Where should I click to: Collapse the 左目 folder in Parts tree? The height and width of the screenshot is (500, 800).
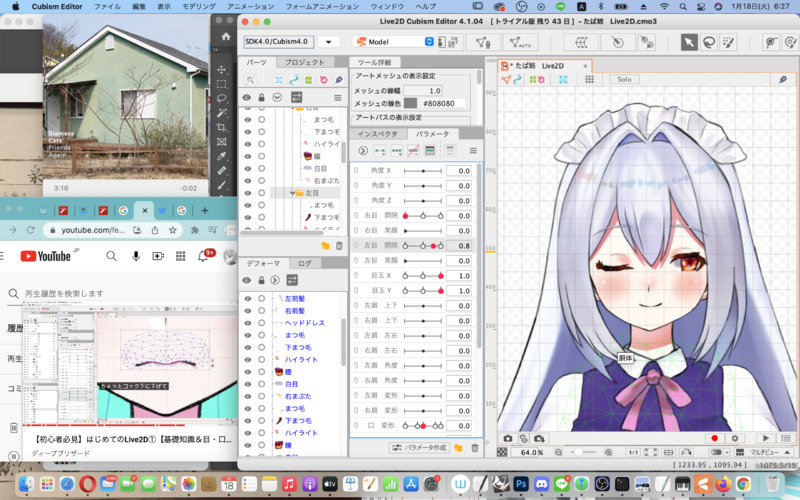pyautogui.click(x=293, y=193)
